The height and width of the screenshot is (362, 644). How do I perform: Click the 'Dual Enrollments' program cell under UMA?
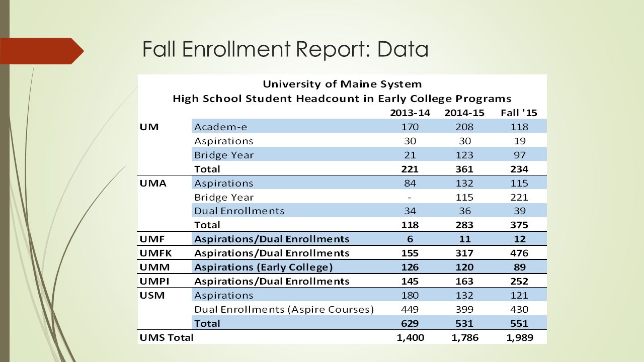click(x=239, y=211)
